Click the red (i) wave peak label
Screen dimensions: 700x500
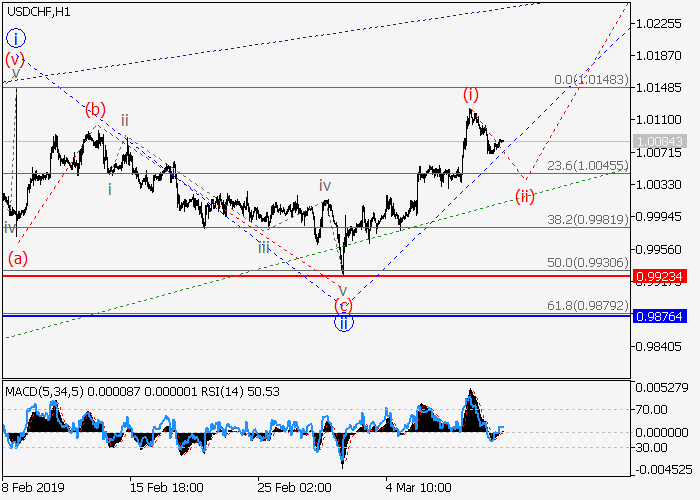471,95
